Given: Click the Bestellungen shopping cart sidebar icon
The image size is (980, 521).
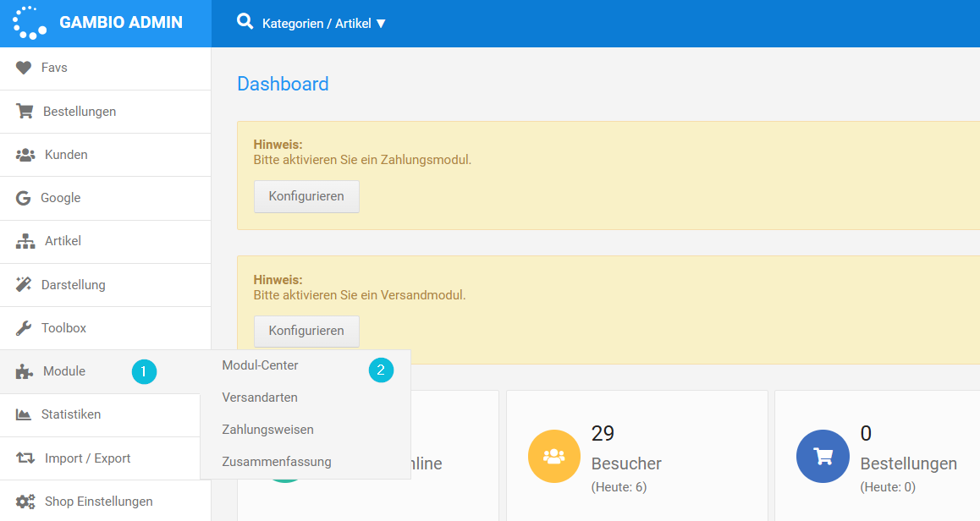Looking at the screenshot, I should click(25, 111).
